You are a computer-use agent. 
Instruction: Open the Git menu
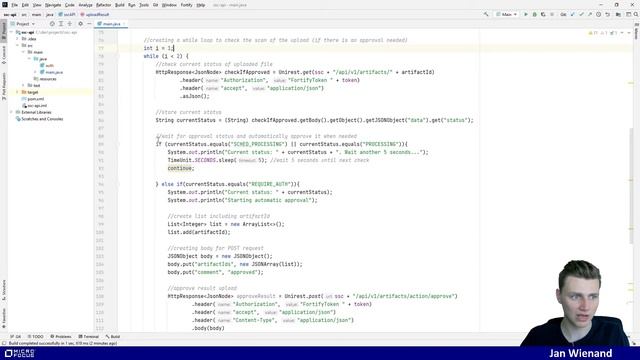pos(156,5)
